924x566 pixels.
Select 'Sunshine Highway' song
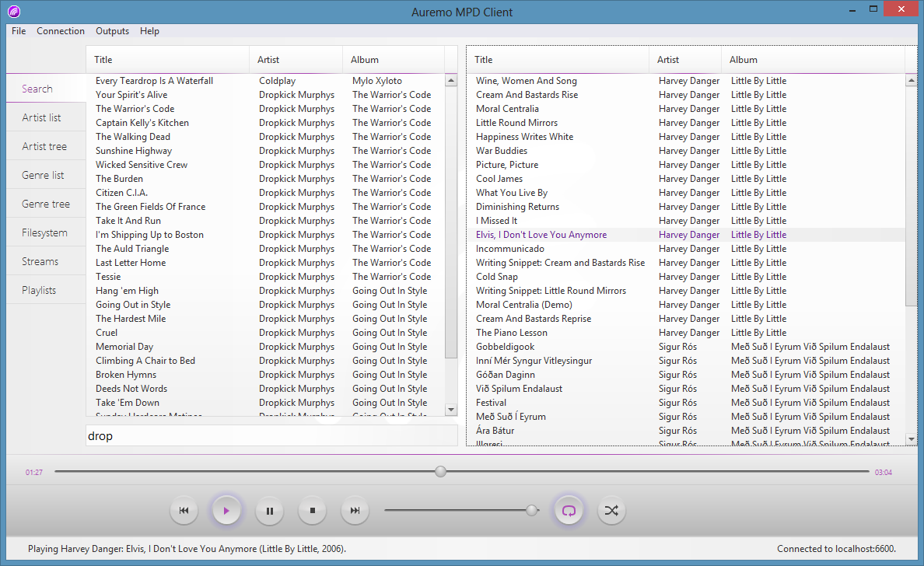pos(265,151)
